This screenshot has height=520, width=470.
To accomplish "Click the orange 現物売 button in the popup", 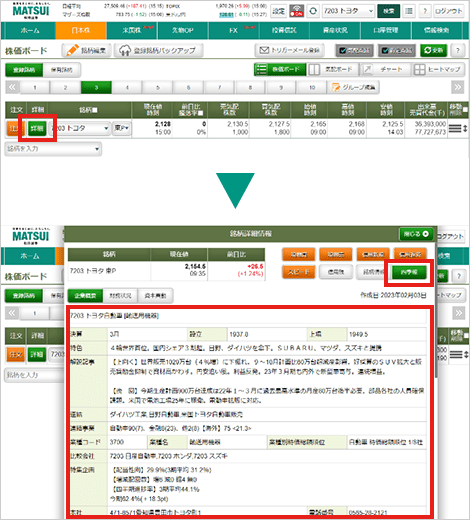I will 336,255.
